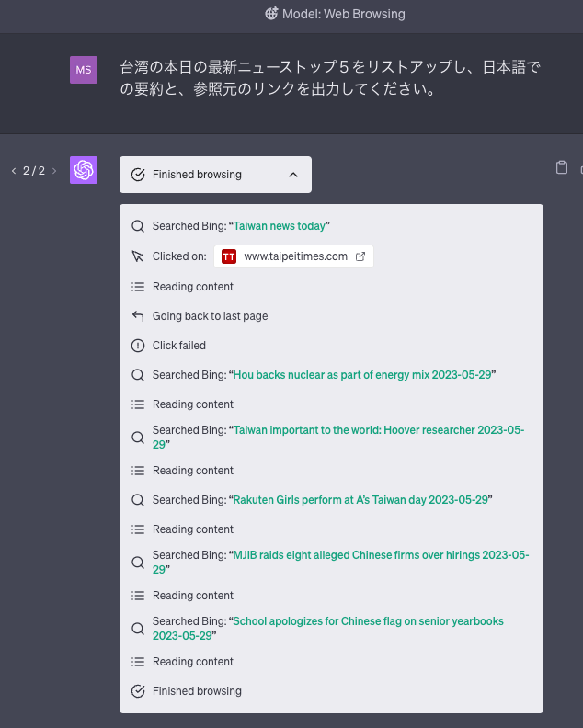Click the magnifier icon beside "Hou backs nuclear"
Image resolution: width=583 pixels, height=728 pixels.
point(138,375)
